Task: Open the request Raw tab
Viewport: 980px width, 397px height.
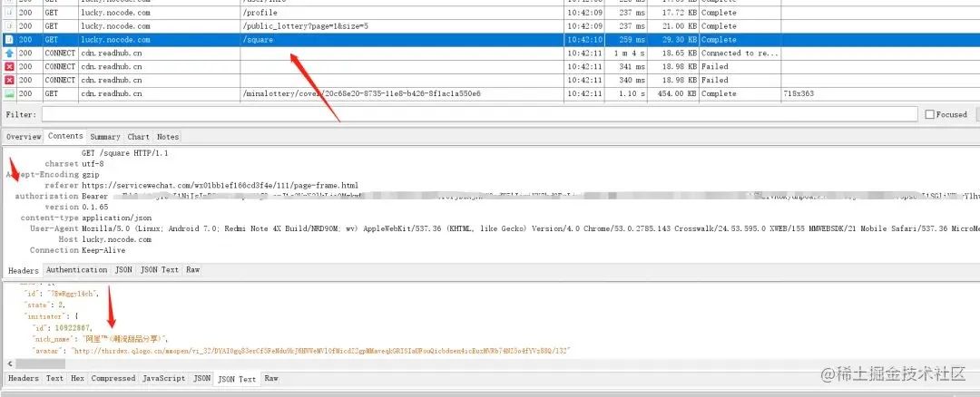Action: [x=192, y=270]
